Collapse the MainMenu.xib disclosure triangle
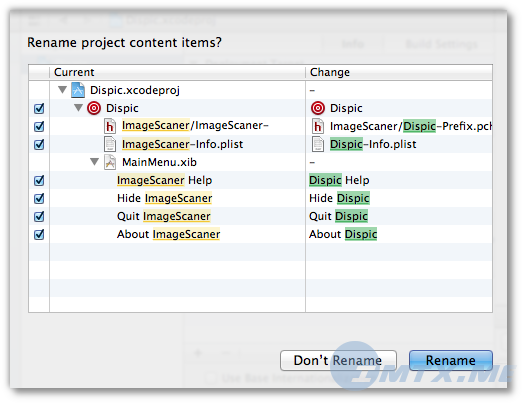This screenshot has width=523, height=404. click(94, 162)
